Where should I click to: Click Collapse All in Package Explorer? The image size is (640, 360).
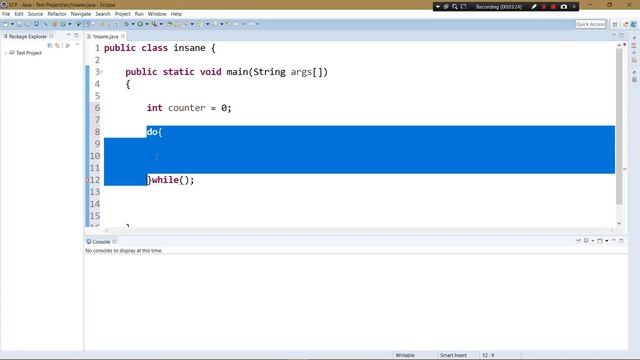click(50, 45)
